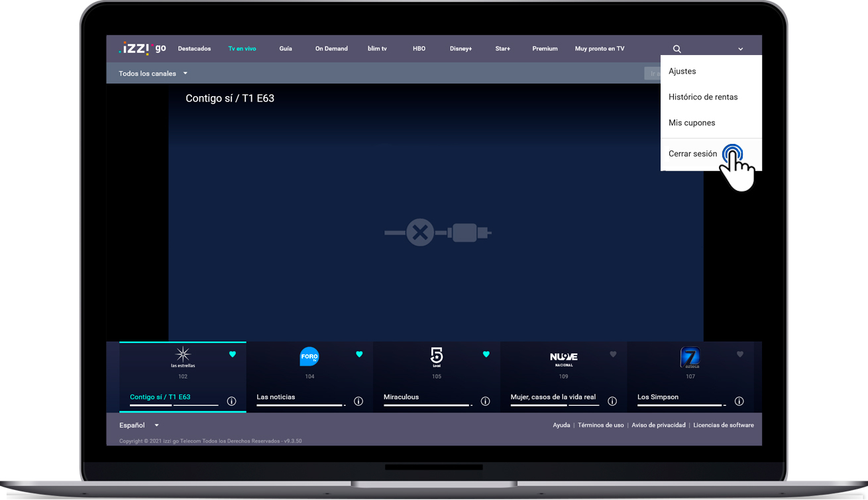Select the Azteca 7 channel logo
This screenshot has height=500, width=868.
pyautogui.click(x=690, y=357)
